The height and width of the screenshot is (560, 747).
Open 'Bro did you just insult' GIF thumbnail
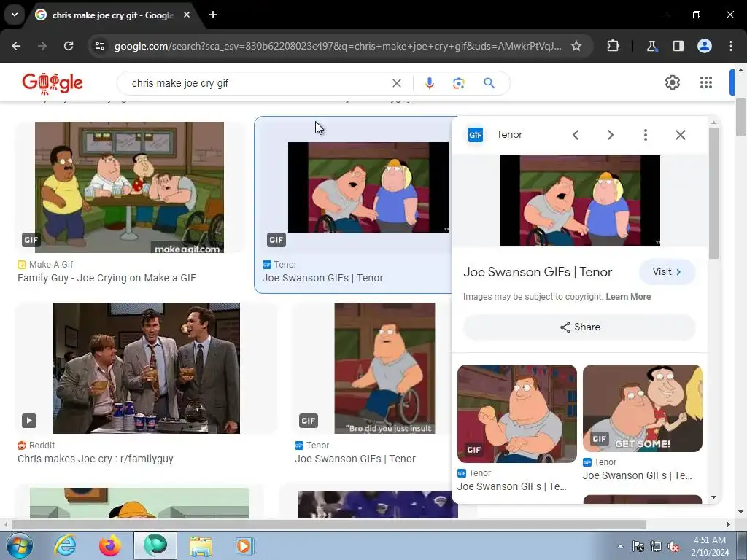pyautogui.click(x=384, y=368)
